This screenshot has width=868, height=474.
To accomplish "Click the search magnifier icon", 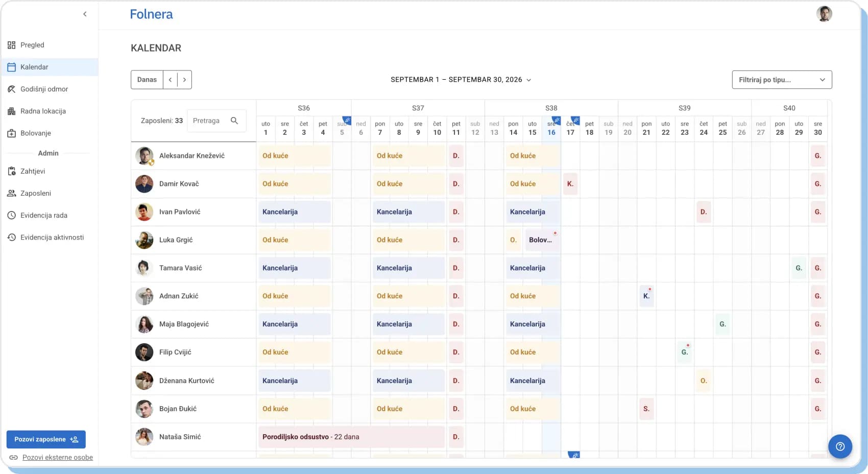I will pyautogui.click(x=234, y=121).
